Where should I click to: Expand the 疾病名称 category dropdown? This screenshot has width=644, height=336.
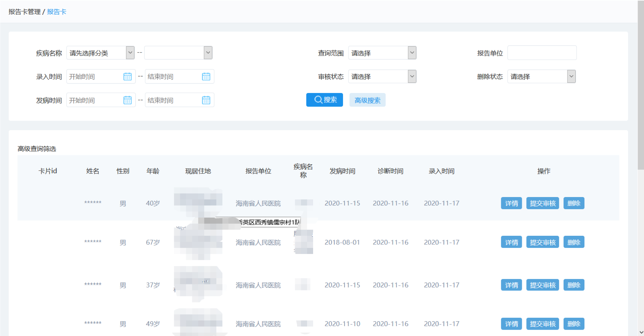pos(101,53)
